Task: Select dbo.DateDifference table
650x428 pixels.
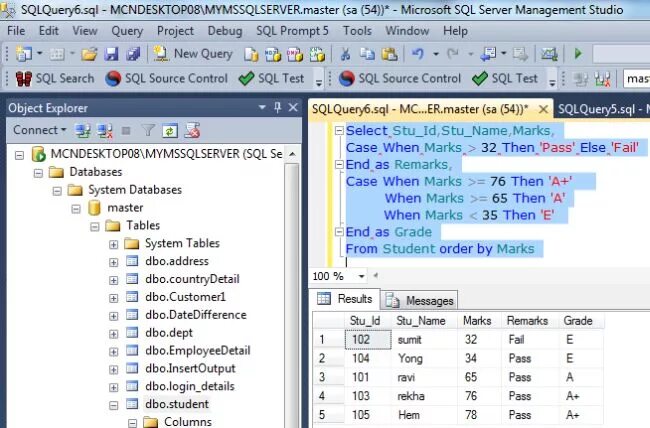Action: pyautogui.click(x=196, y=315)
